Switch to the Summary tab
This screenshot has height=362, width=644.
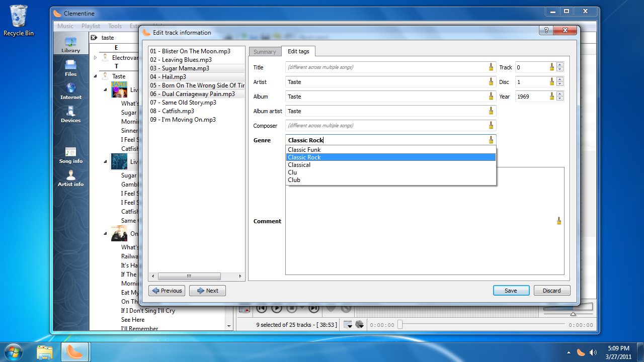pos(265,52)
